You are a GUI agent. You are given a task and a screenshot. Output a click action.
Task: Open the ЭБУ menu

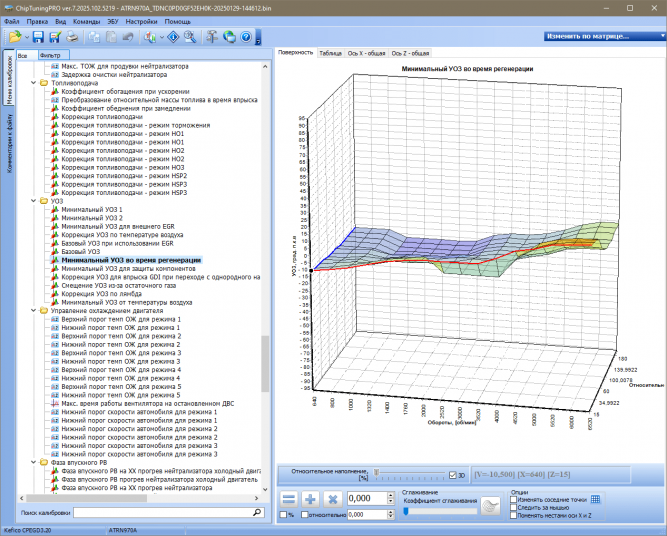point(113,21)
